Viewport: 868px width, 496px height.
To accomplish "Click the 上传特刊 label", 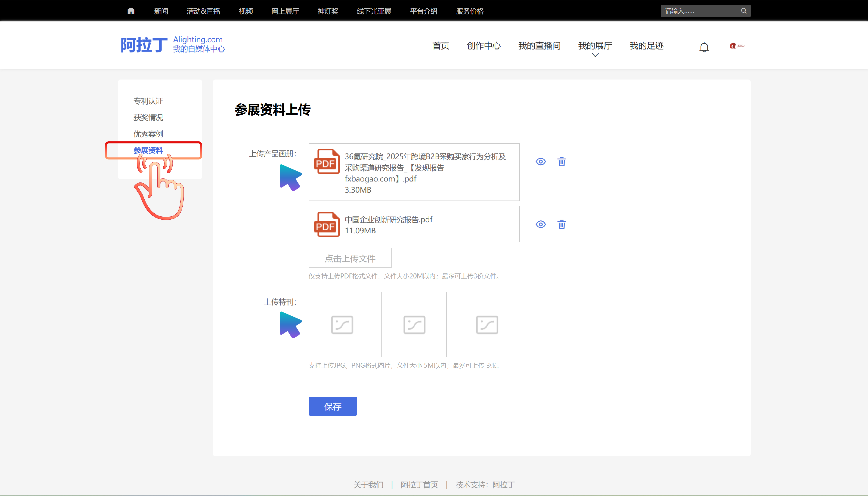I will coord(280,302).
